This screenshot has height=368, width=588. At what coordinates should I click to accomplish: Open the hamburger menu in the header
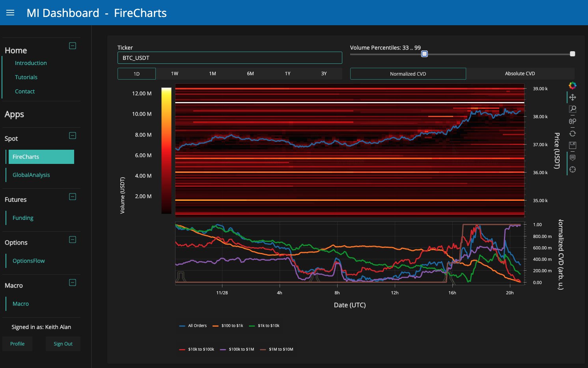tap(10, 13)
